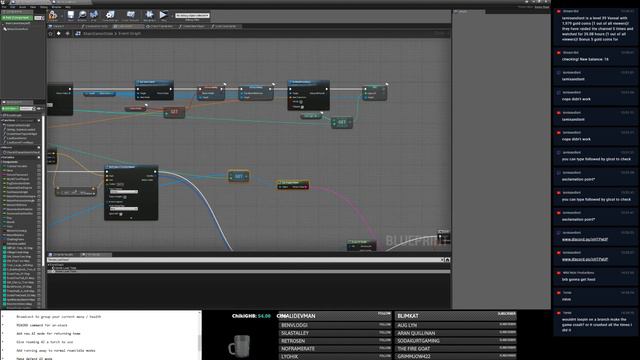Switch to the Construction Script tab
Image resolution: width=640 pixels, height=360 pixels.
point(96,27)
